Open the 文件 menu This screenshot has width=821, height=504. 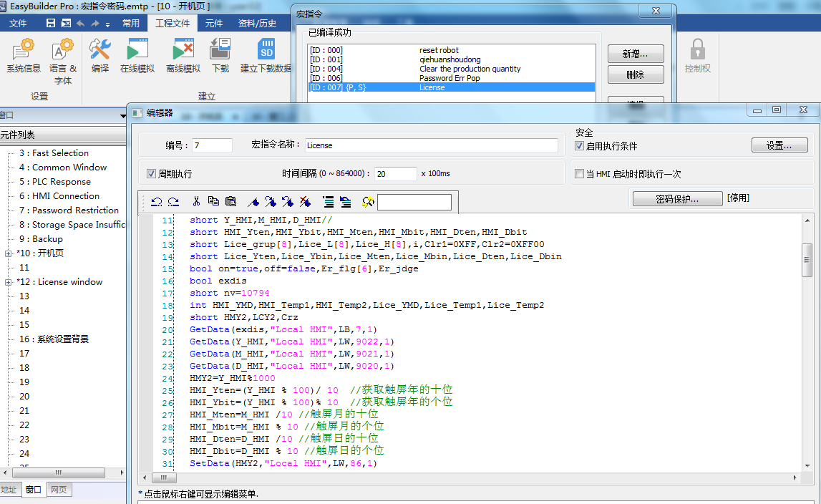[x=18, y=23]
